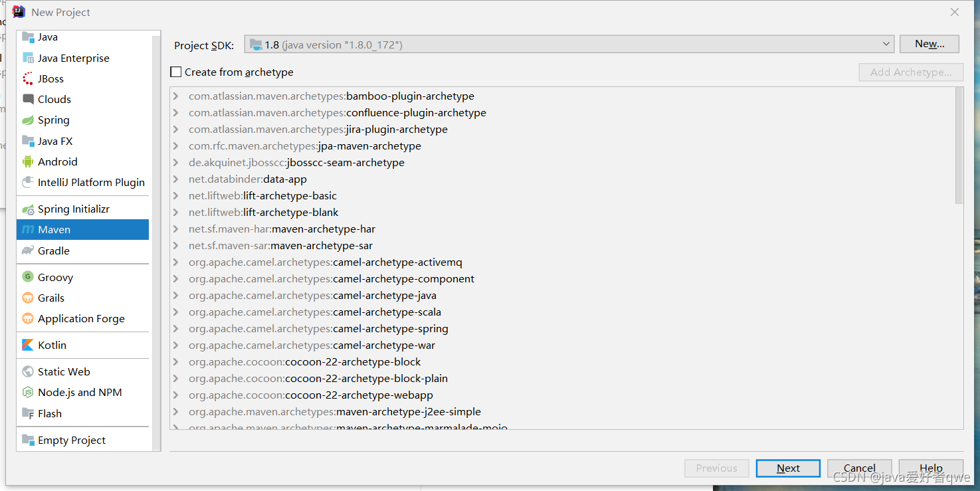
Task: Click the IntelliJ logo in title bar
Action: pos(19,12)
